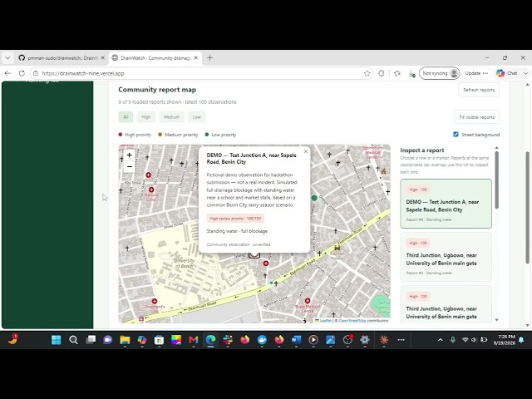Open Task View on the taskbar
532x399 pixels.
[x=91, y=340]
